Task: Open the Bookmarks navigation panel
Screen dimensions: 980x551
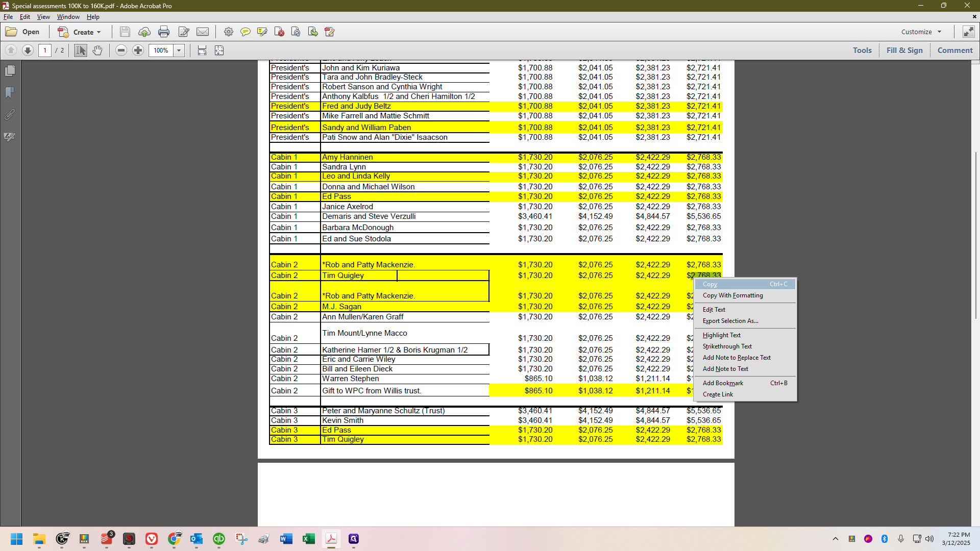Action: (x=10, y=92)
